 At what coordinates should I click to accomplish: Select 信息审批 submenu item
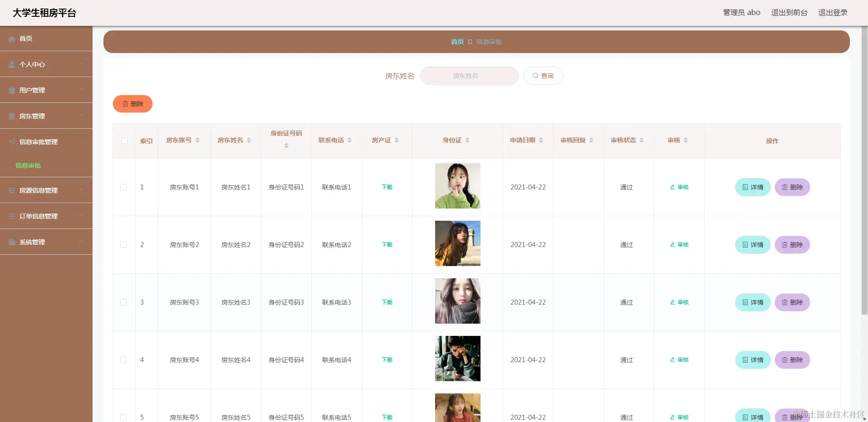tap(28, 165)
